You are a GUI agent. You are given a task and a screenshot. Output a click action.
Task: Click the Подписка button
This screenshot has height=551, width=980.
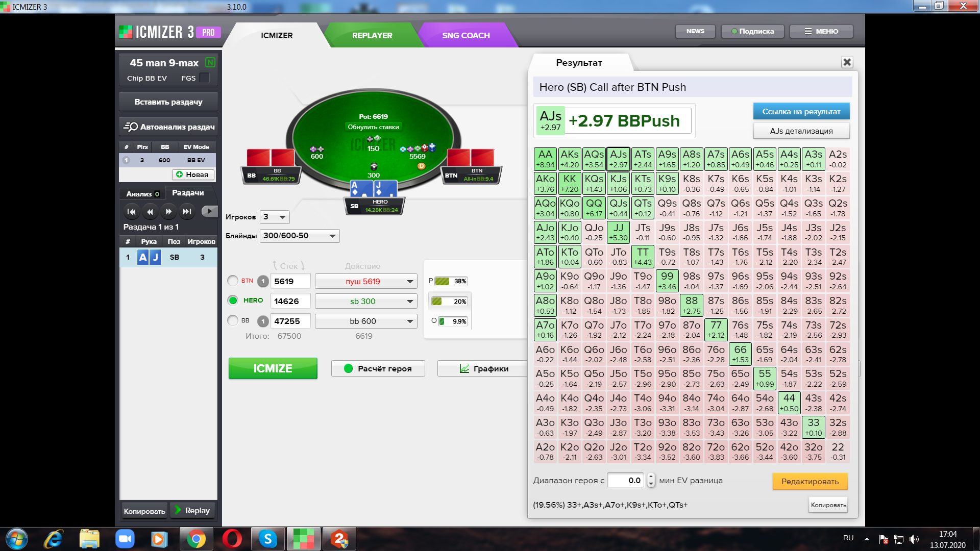pyautogui.click(x=753, y=31)
